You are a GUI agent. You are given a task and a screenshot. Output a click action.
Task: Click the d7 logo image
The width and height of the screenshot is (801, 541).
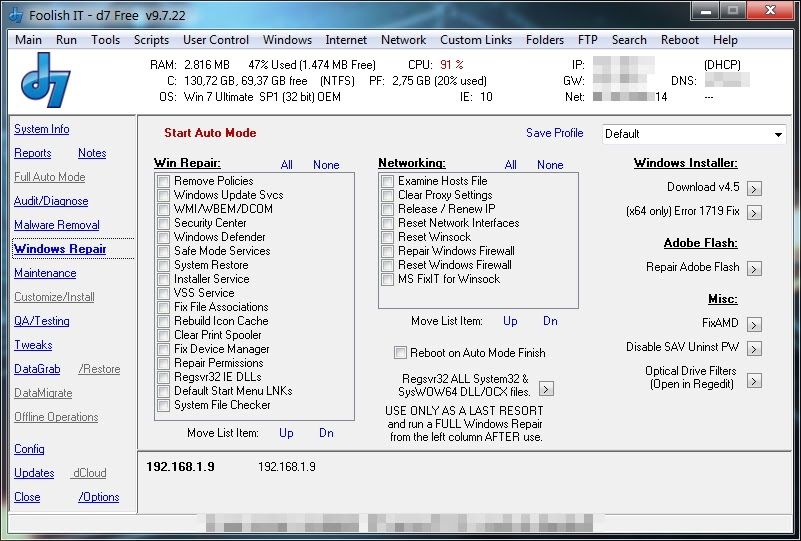pos(46,80)
